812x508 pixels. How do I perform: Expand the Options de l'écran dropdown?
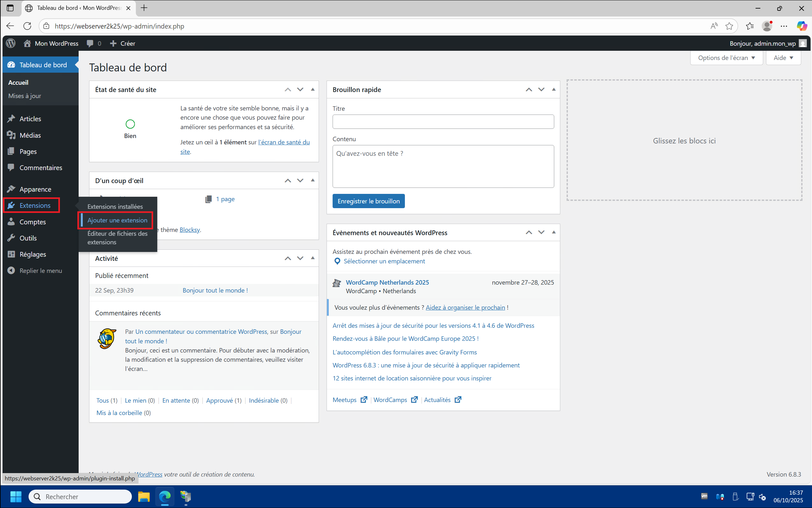(726, 58)
